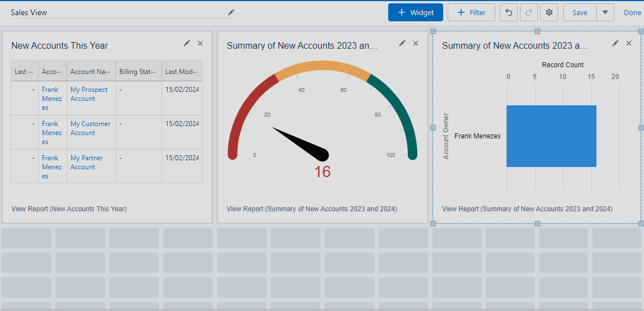Click Done to exit editor
The image size is (644, 311).
click(632, 13)
